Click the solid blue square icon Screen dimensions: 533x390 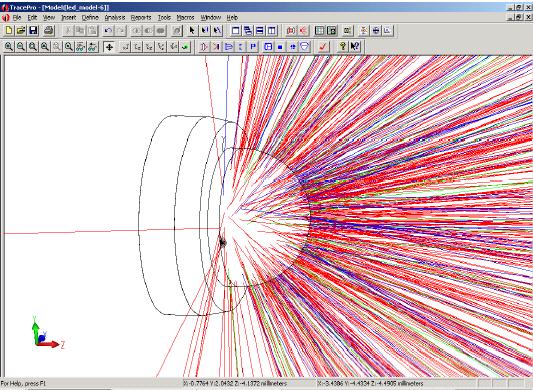(x=280, y=47)
